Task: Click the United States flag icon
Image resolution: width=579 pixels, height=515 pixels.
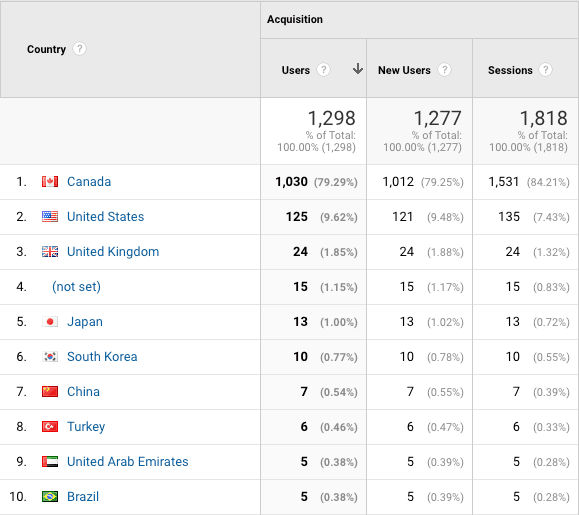Action: pyautogui.click(x=50, y=217)
